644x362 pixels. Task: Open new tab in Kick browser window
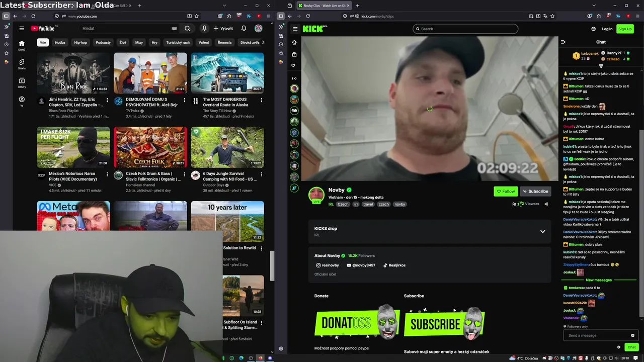click(x=358, y=6)
